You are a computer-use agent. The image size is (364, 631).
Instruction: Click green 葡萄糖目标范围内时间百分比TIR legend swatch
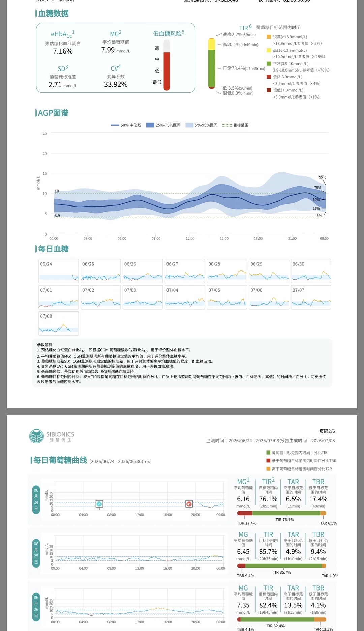(x=268, y=452)
